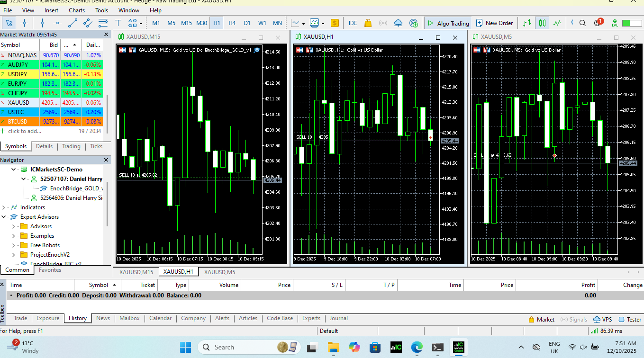Select XAUUSD row in Market Watch
Screen dimensions: 644x358
pyautogui.click(x=19, y=102)
